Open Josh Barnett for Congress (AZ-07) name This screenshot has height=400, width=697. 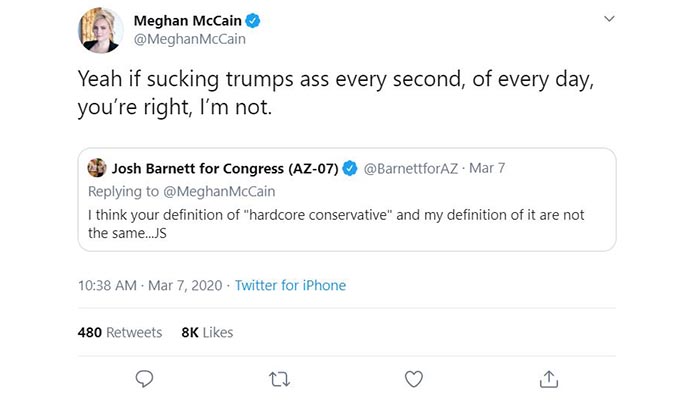tap(226, 167)
